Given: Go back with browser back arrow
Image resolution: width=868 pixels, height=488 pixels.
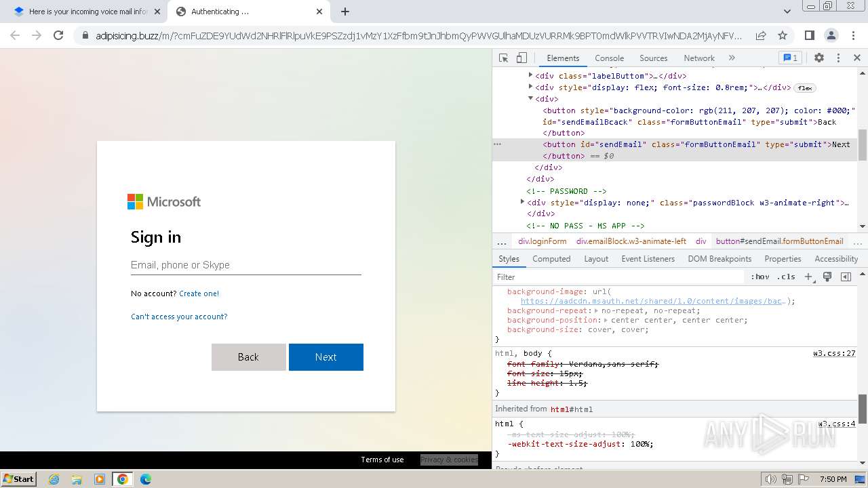Looking at the screenshot, I should coord(15,35).
